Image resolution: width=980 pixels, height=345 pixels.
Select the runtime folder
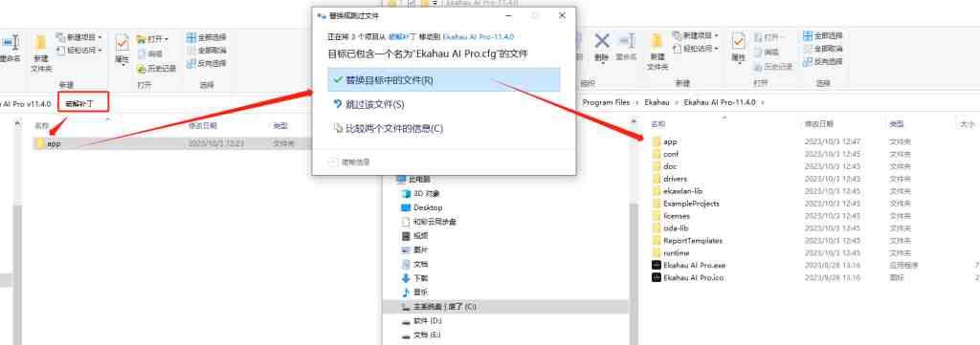point(676,253)
